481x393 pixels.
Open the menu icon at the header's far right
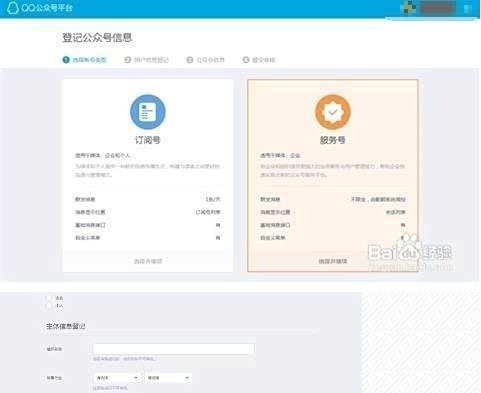pyautogui.click(x=468, y=8)
